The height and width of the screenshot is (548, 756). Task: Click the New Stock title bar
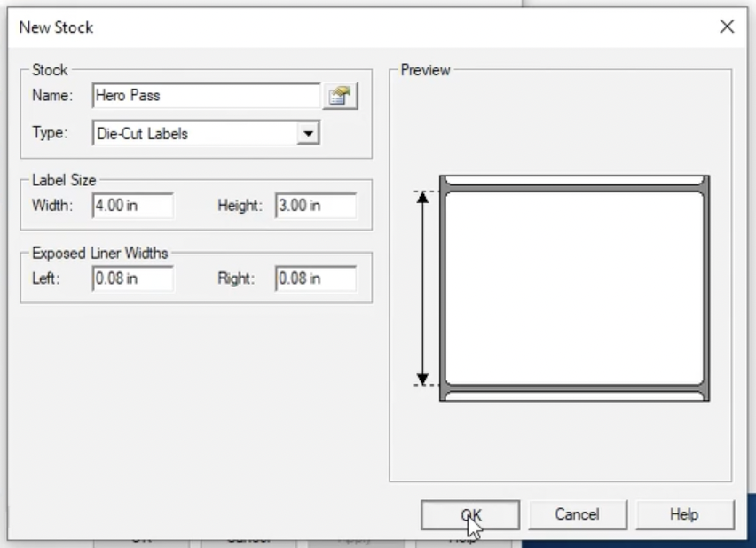(355, 27)
